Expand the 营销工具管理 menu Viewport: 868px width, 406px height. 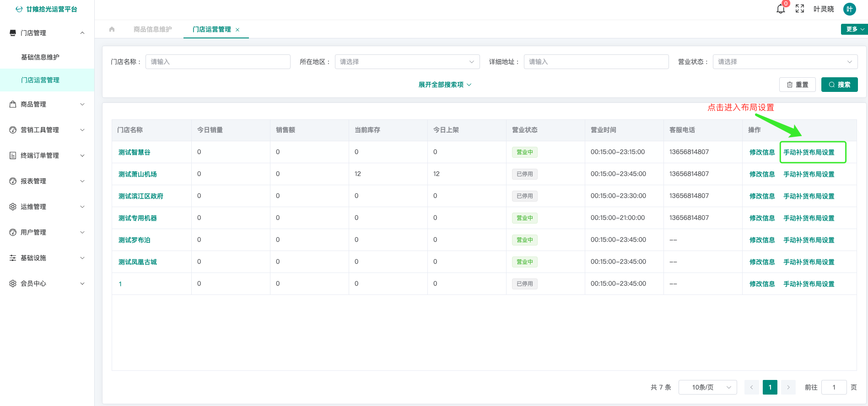tap(47, 130)
